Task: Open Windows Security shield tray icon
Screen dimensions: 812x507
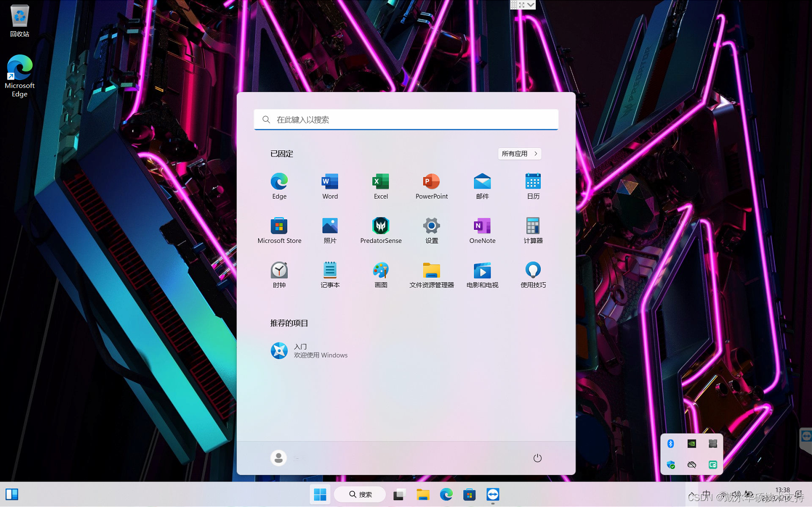Action: (671, 465)
